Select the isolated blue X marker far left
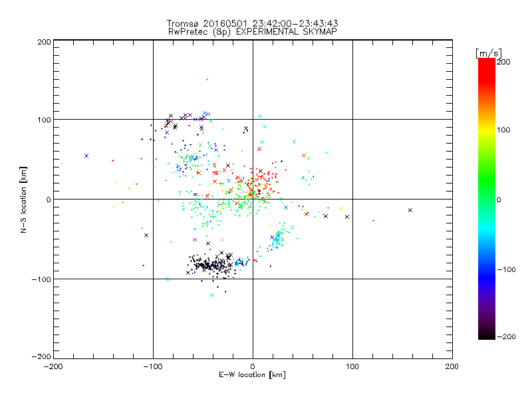The width and height of the screenshot is (532, 399). (x=86, y=156)
